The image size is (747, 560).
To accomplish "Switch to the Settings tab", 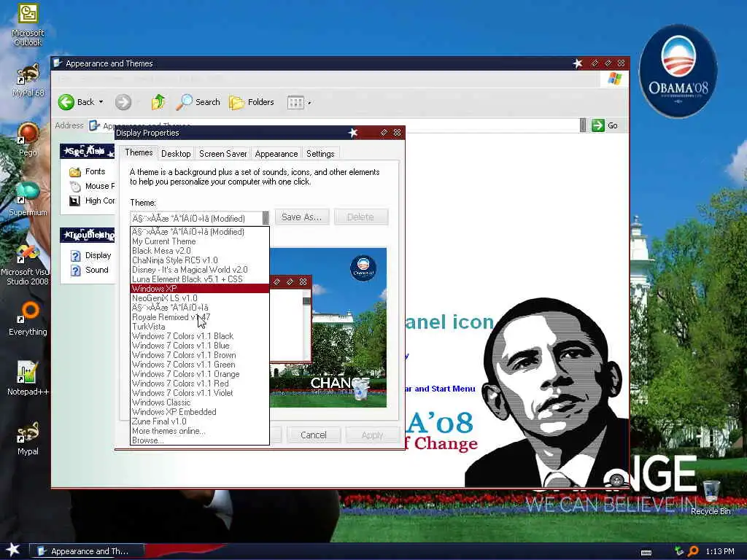I will (320, 154).
